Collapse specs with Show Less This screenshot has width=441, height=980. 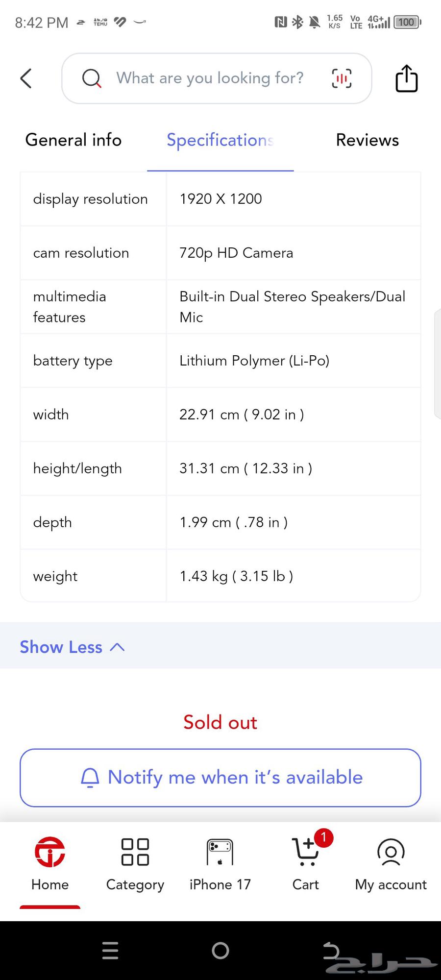tap(61, 647)
